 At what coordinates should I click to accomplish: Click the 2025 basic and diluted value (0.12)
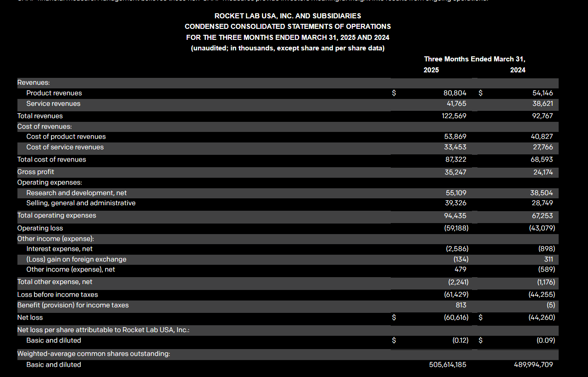point(457,340)
